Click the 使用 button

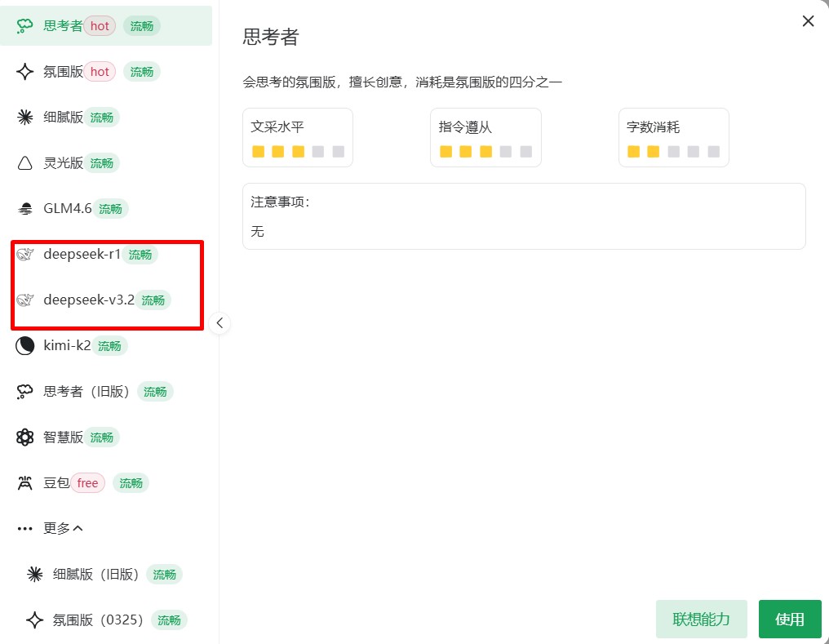click(789, 619)
